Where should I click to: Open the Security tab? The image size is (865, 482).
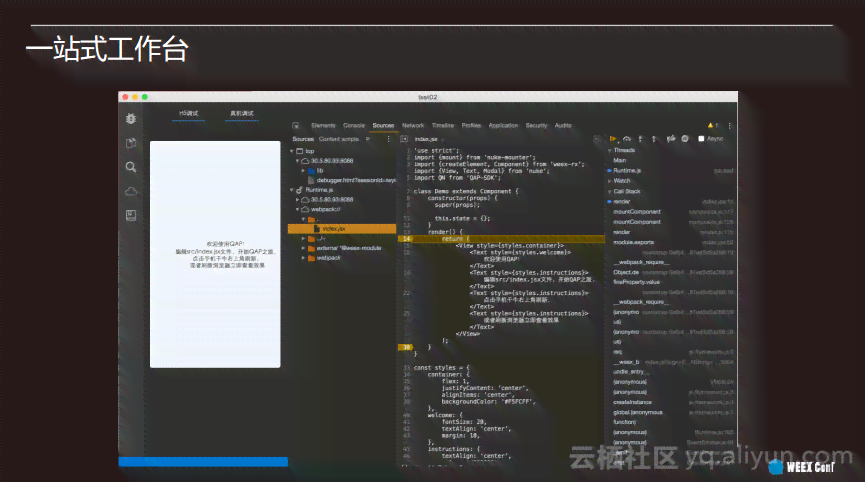tap(536, 126)
